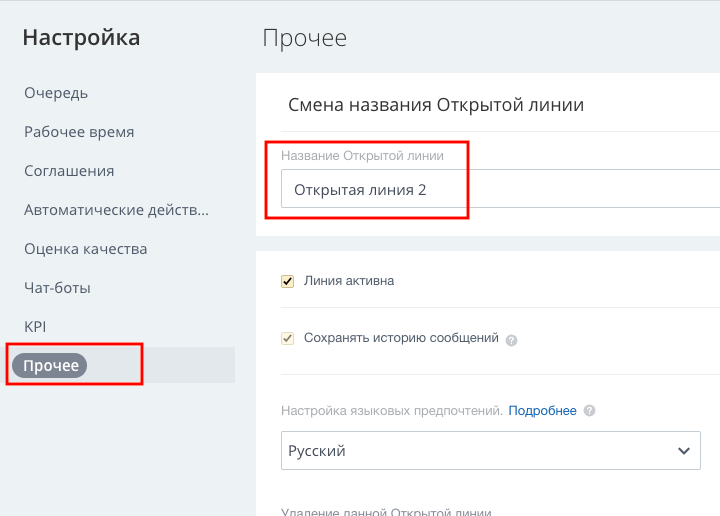Screen dimensions: 720x516
Task: Click Настройка языковых предпочтений label
Action: [392, 410]
